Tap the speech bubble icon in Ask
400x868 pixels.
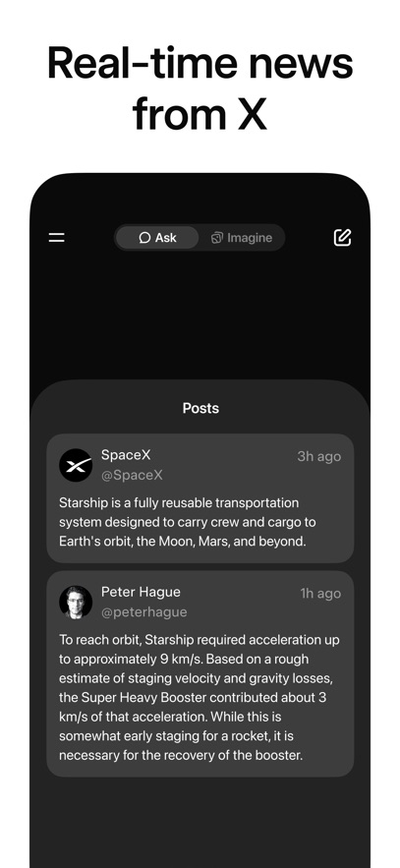[x=144, y=238]
